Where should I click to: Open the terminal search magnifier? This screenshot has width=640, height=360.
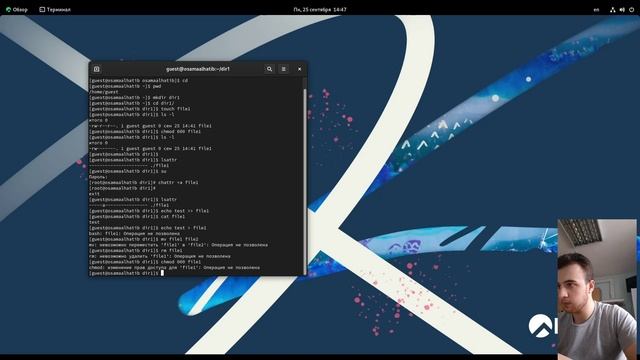click(x=269, y=69)
